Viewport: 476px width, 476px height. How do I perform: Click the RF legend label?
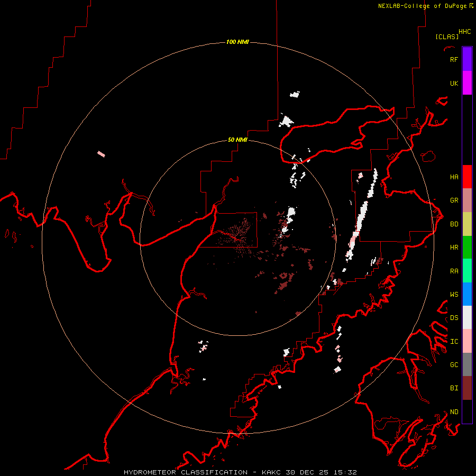click(x=454, y=59)
